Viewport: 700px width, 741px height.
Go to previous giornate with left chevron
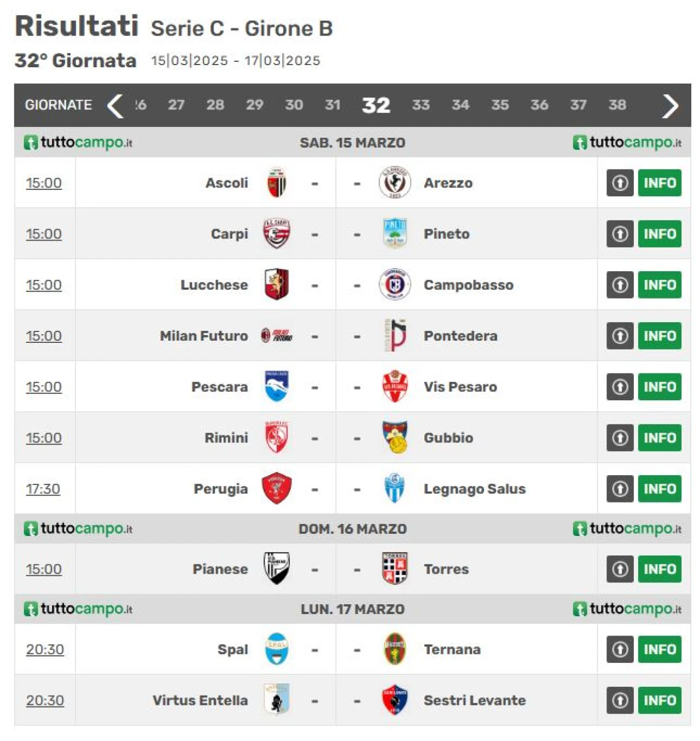(115, 105)
